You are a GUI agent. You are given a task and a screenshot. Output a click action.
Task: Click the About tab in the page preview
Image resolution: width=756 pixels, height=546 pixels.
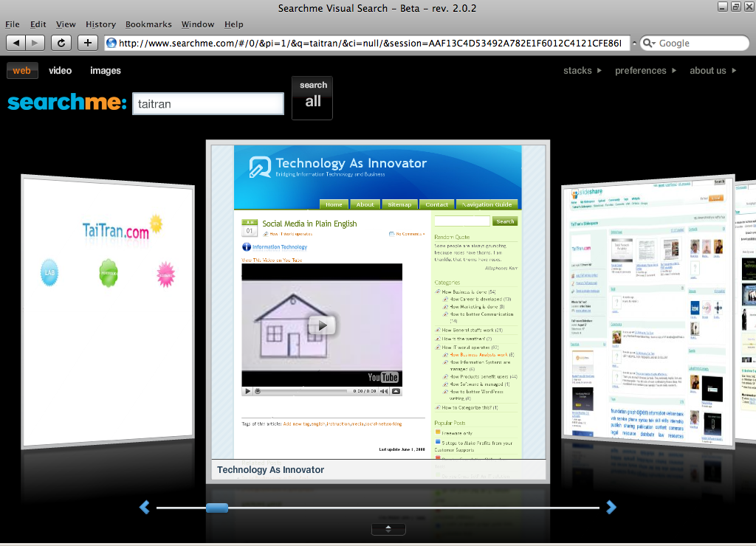coord(365,204)
